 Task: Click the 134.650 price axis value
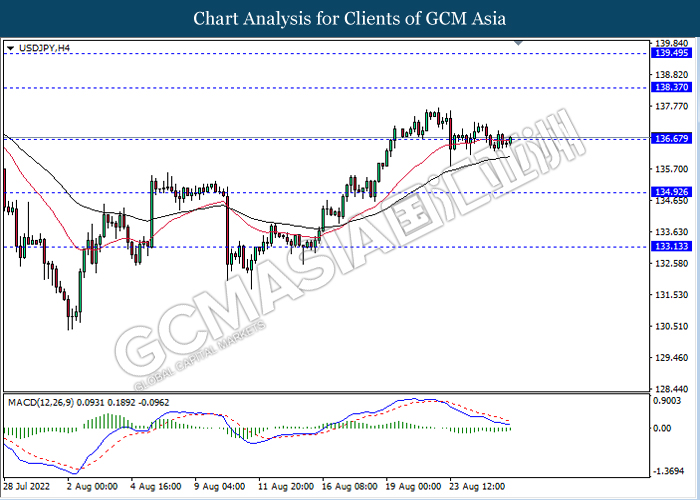click(671, 201)
